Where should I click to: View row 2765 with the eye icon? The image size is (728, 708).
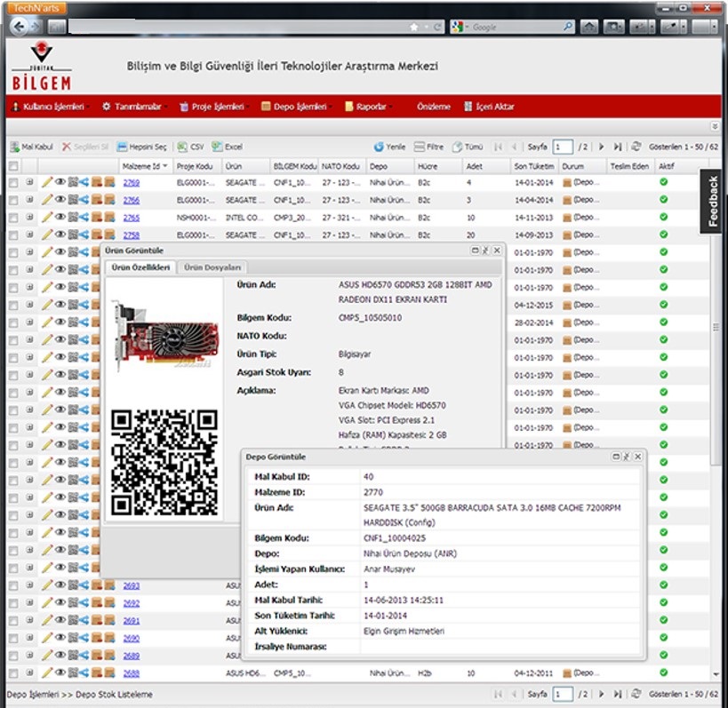60,218
